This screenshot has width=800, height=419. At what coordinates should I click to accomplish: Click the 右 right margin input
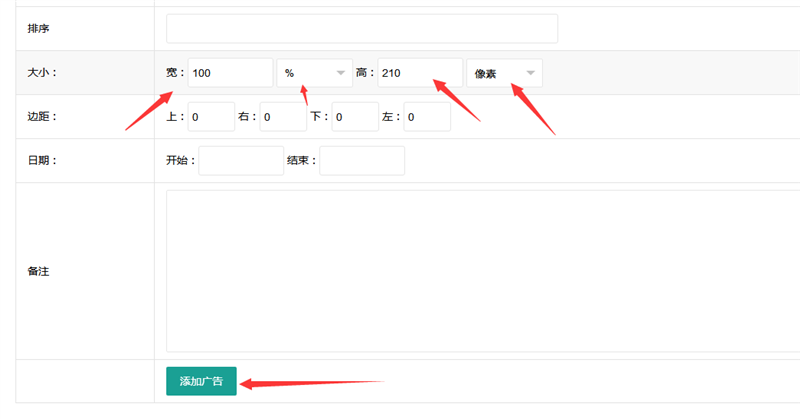[x=283, y=117]
